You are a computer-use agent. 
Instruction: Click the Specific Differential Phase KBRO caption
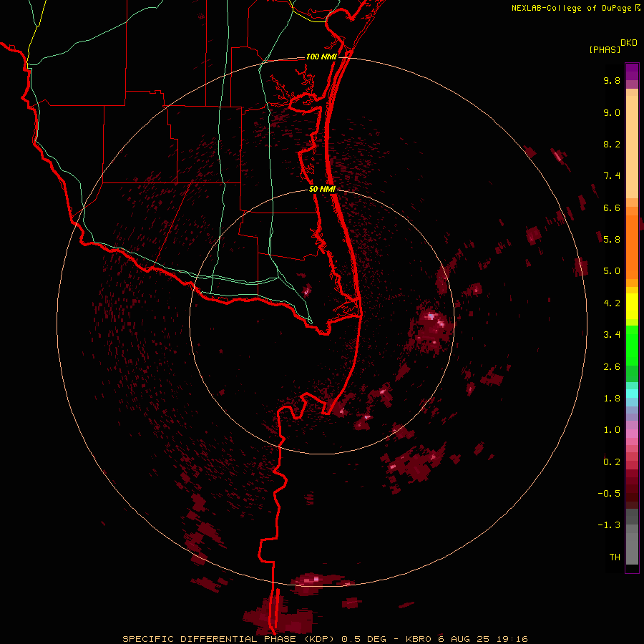326,639
